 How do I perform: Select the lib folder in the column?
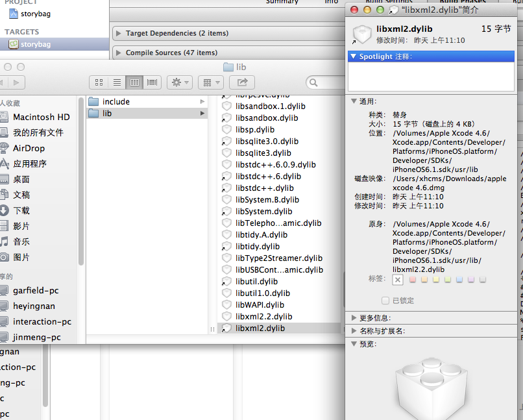[x=147, y=114]
